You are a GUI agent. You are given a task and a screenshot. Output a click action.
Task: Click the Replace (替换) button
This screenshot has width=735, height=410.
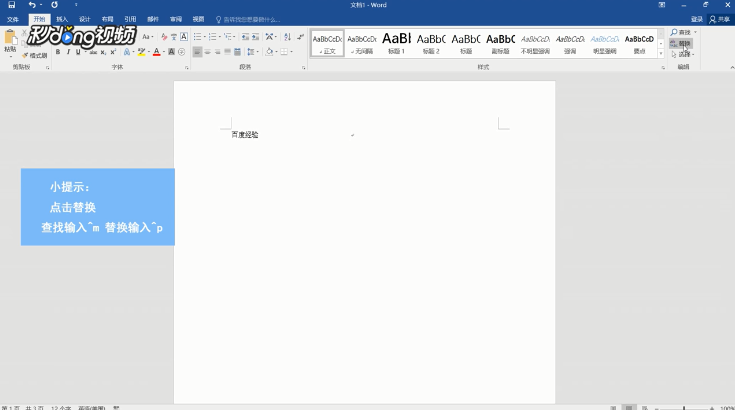tap(681, 44)
